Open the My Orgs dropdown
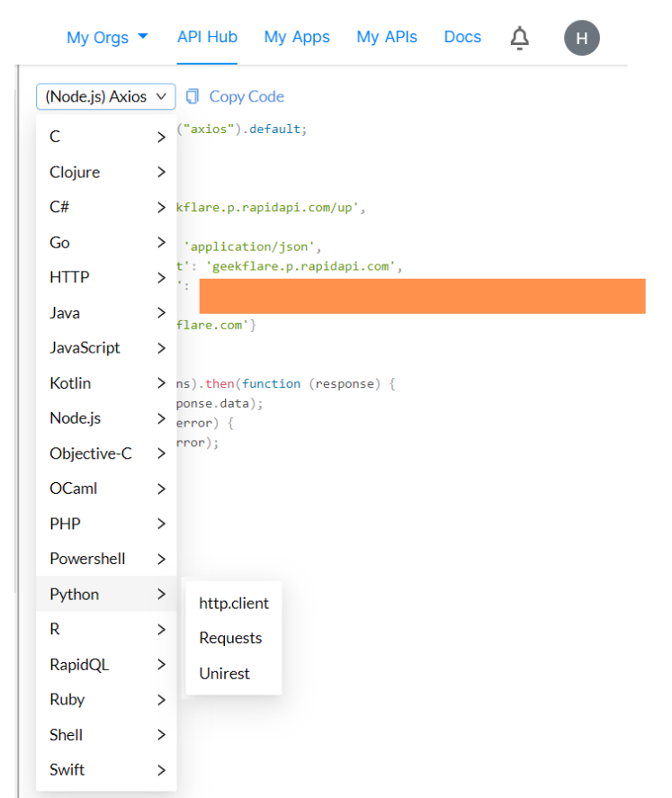Viewport: 672px width, 798px height. pyautogui.click(x=107, y=38)
